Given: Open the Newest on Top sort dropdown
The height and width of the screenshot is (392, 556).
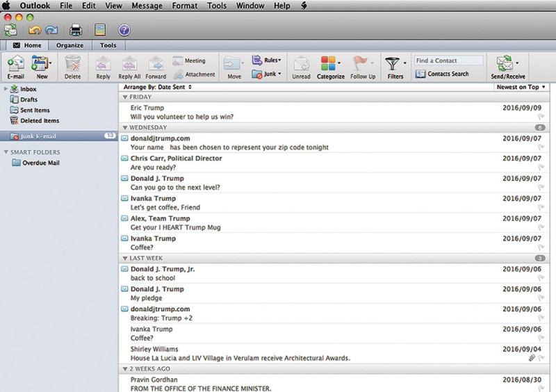Looking at the screenshot, I should click(521, 87).
